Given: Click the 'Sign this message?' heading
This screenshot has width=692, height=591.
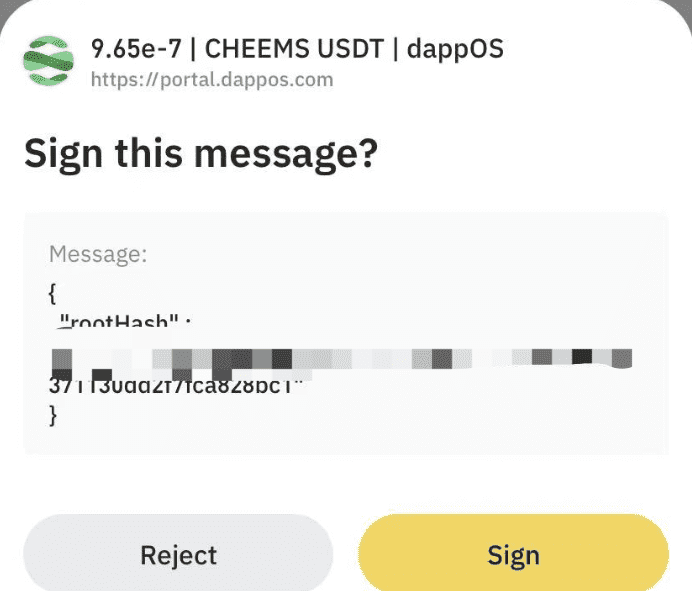Looking at the screenshot, I should point(201,154).
